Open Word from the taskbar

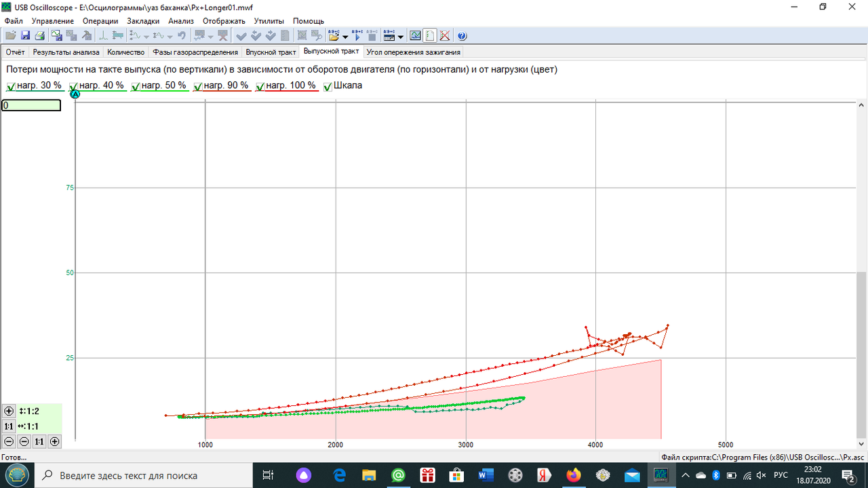(486, 475)
